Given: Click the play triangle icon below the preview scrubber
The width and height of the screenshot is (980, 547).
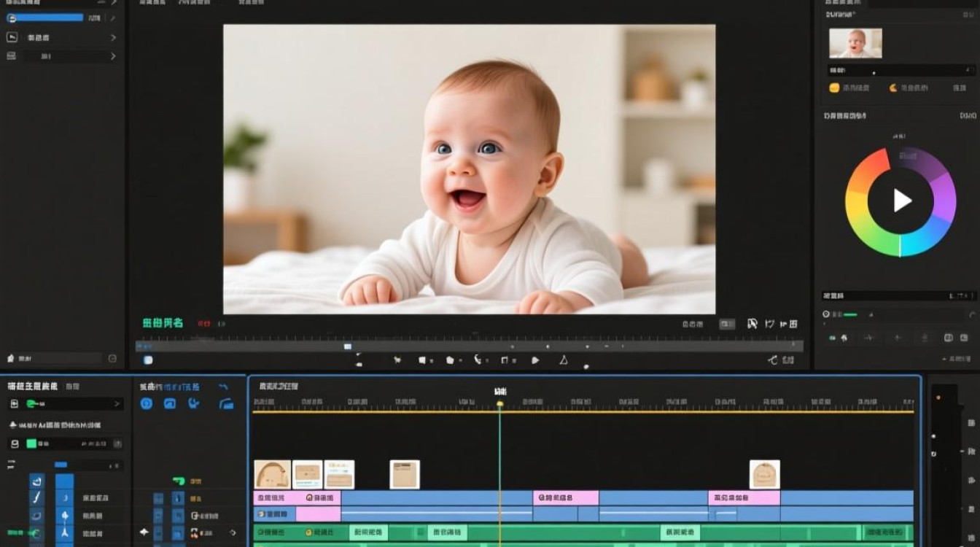Looking at the screenshot, I should pyautogui.click(x=535, y=360).
